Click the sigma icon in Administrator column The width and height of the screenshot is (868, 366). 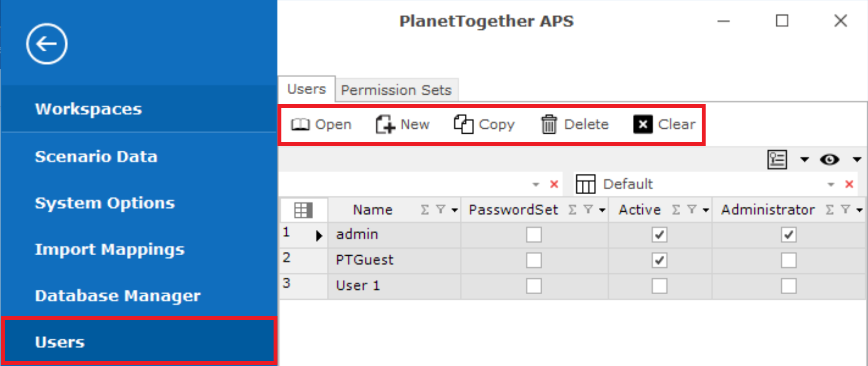(830, 210)
